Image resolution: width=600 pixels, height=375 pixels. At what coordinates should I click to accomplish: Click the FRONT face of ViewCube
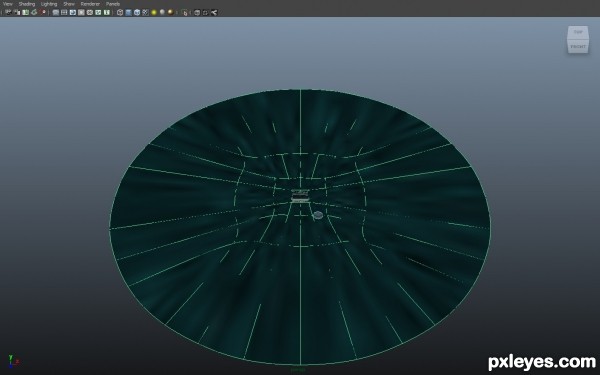578,46
